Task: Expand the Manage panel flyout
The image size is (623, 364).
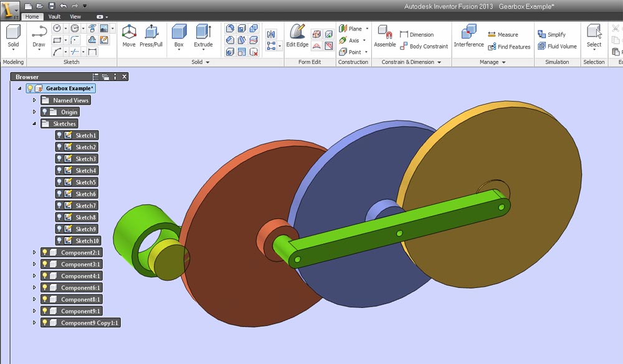Action: (504, 62)
